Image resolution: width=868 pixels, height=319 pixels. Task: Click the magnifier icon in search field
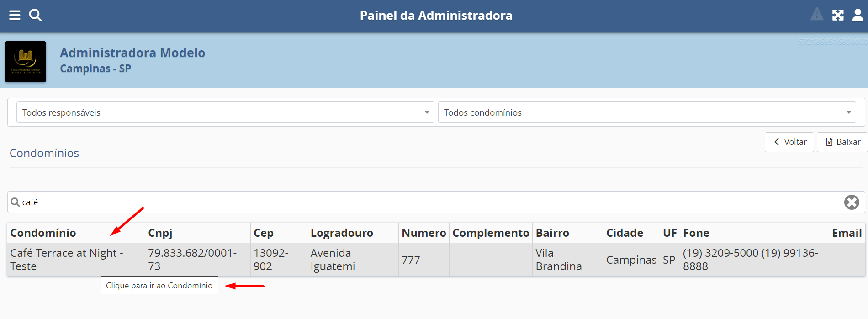pos(15,202)
